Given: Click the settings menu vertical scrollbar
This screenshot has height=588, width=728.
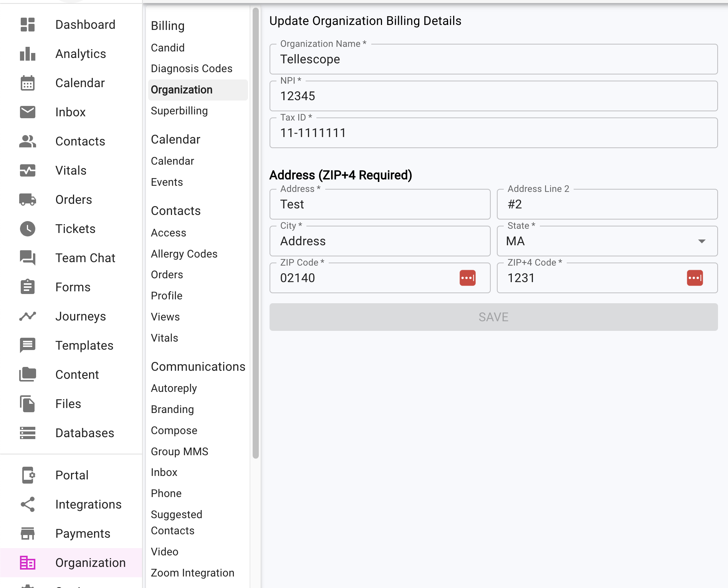Looking at the screenshot, I should (256, 233).
